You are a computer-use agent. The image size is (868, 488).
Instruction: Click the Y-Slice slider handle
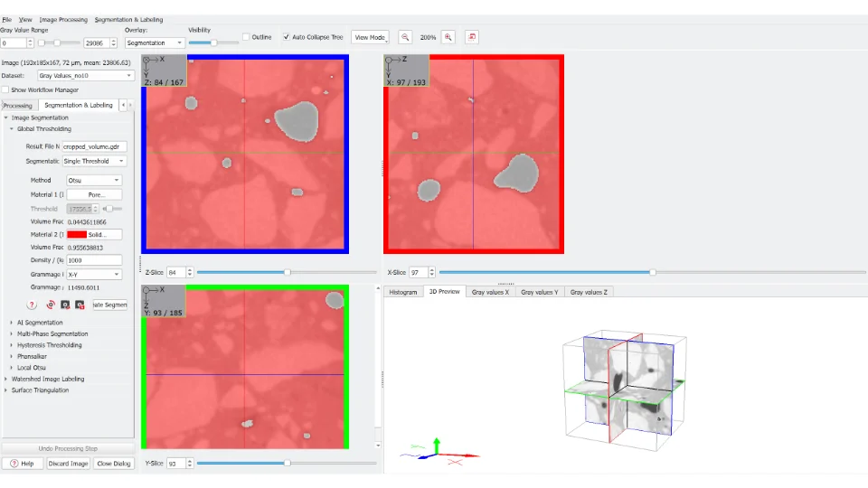click(288, 463)
